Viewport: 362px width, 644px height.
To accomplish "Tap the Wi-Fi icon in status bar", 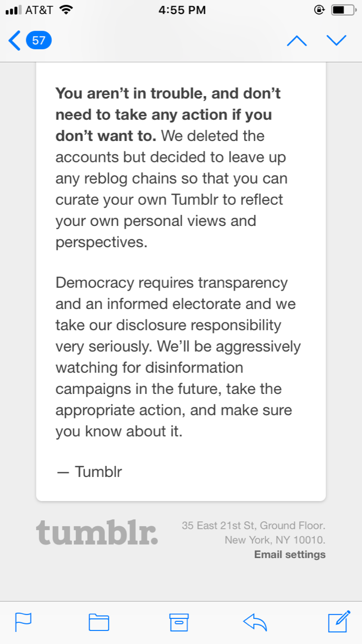I will pos(65,10).
